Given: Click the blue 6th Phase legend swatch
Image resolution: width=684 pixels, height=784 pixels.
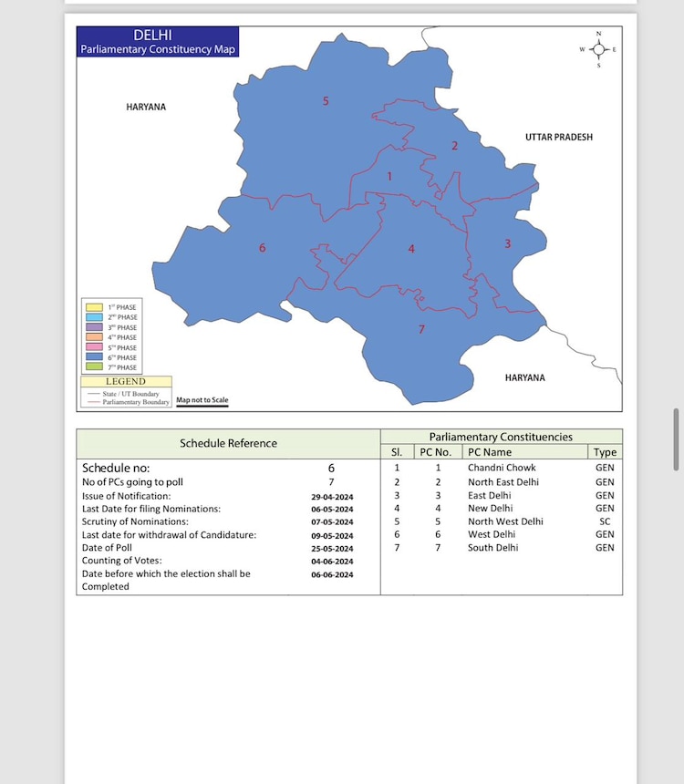Looking at the screenshot, I should click(93, 357).
